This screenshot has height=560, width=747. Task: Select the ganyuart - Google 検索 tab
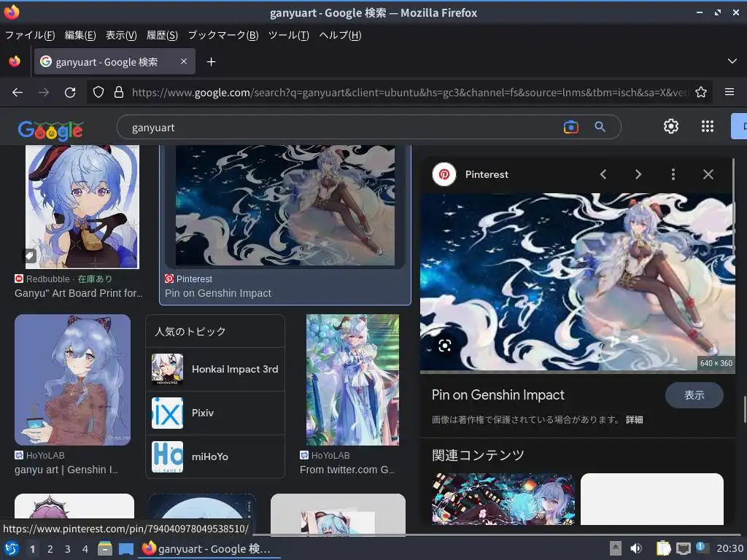click(x=115, y=61)
